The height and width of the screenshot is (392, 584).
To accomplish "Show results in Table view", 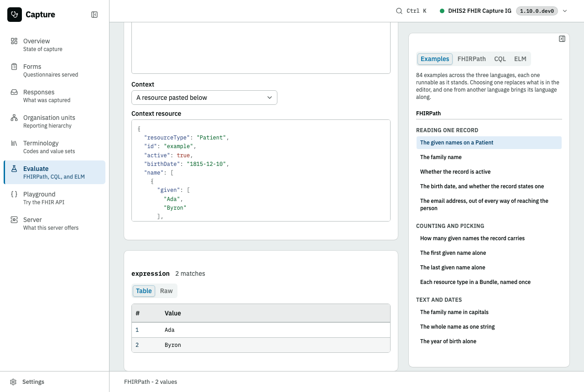I will click(144, 291).
